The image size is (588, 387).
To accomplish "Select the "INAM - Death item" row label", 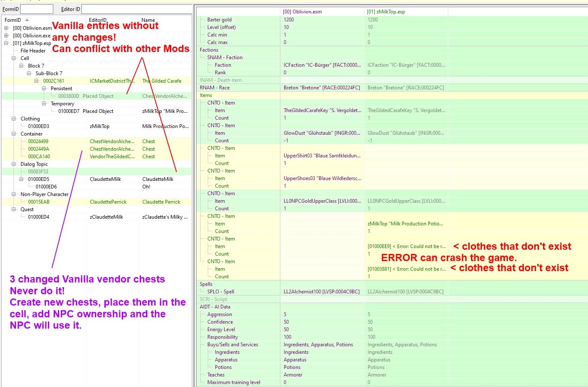I will [221, 80].
